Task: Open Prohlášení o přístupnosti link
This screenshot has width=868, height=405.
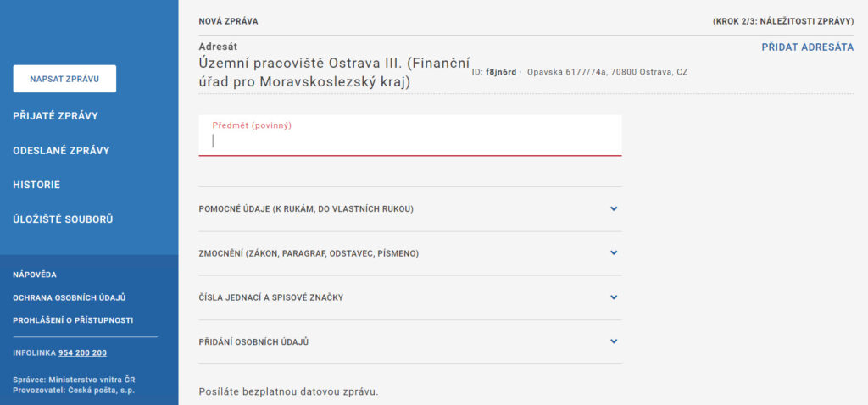Action: (x=73, y=320)
